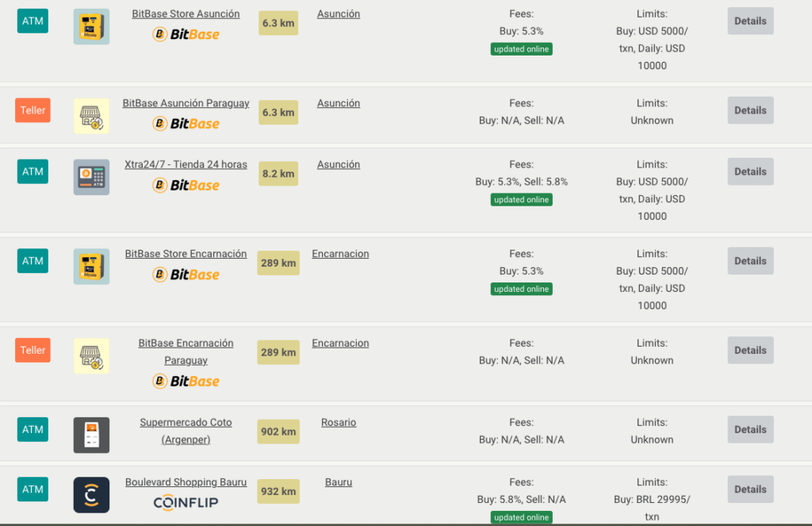View Details for BitBase Asunción Paraguay teller

(x=750, y=110)
